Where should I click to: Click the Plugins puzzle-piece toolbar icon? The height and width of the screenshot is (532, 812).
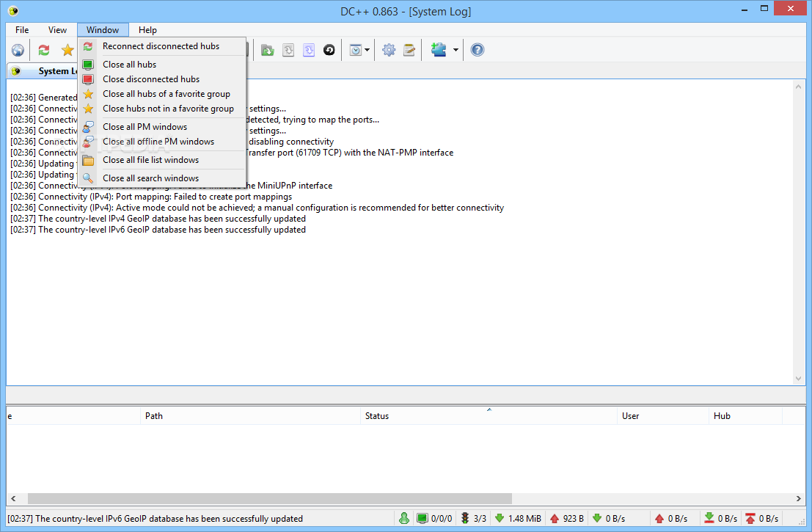[439, 50]
